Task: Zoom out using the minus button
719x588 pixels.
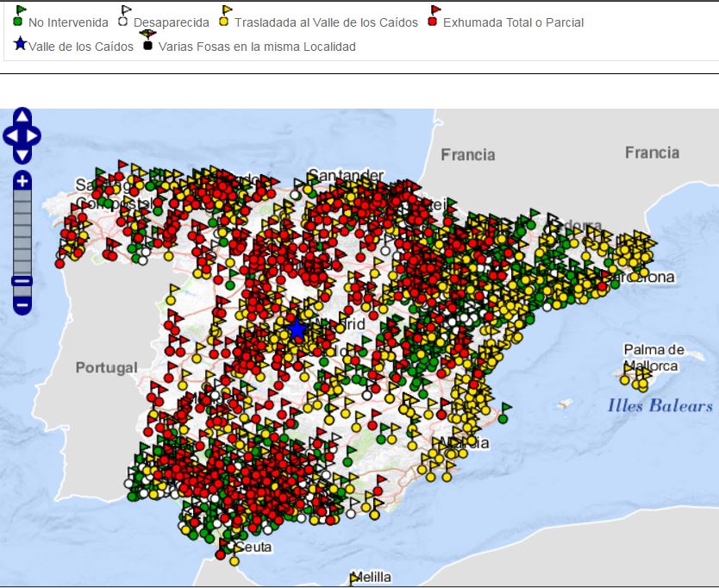Action: click(22, 304)
